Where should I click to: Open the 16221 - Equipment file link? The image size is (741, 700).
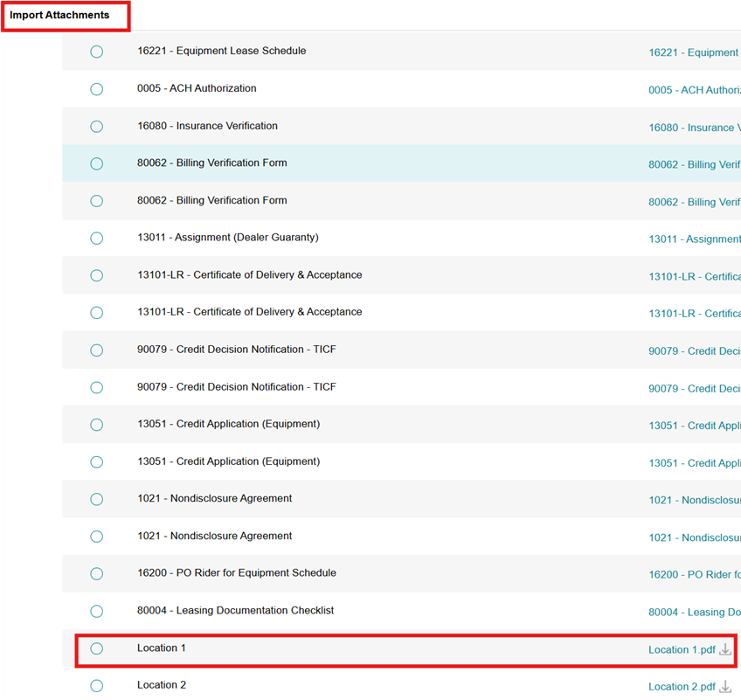tap(693, 52)
